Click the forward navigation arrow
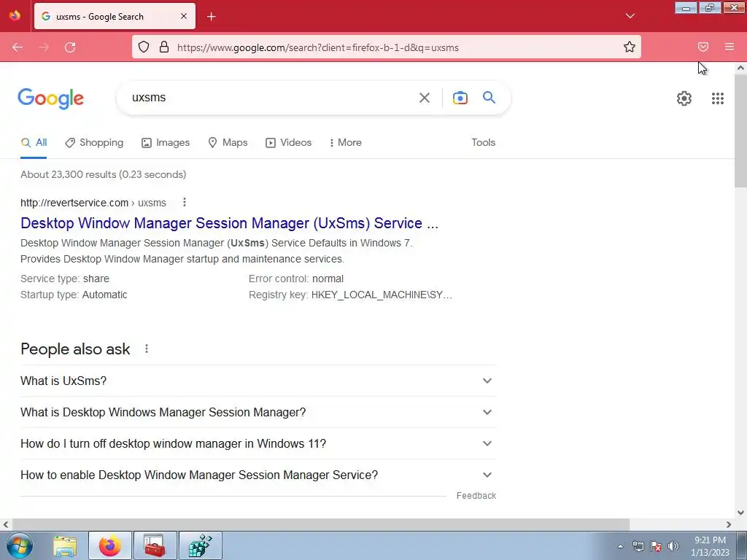The height and width of the screenshot is (560, 747). [44, 47]
